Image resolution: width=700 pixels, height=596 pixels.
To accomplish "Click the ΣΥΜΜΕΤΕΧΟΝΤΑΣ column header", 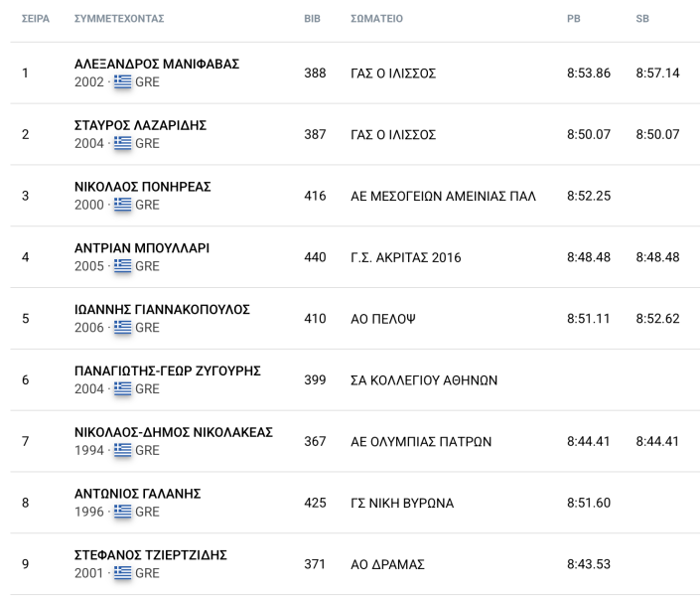I will [119, 19].
